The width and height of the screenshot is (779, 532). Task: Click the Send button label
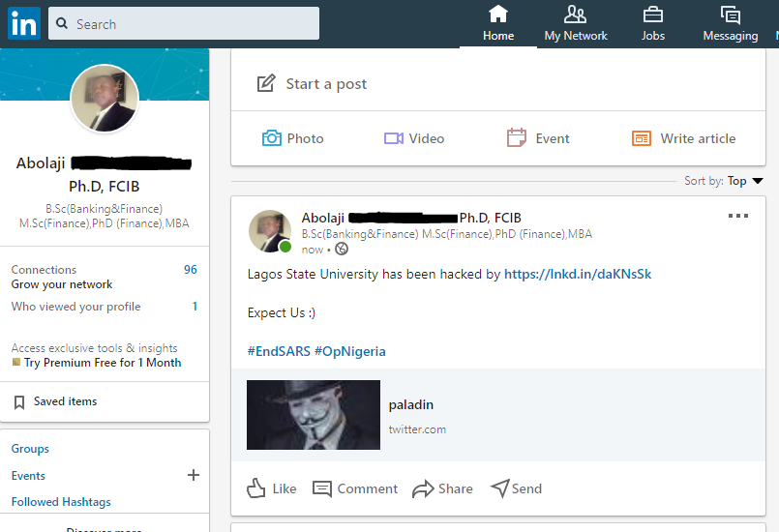pyautogui.click(x=526, y=488)
